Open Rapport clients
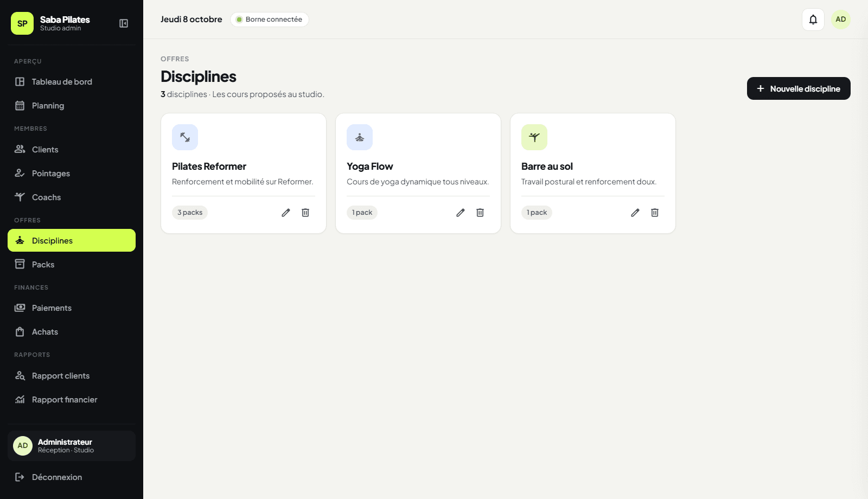This screenshot has width=868, height=499. [x=72, y=376]
